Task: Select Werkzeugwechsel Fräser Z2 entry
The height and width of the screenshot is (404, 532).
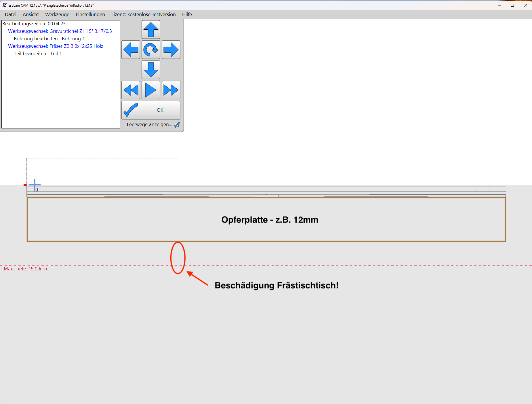Action: click(x=56, y=46)
